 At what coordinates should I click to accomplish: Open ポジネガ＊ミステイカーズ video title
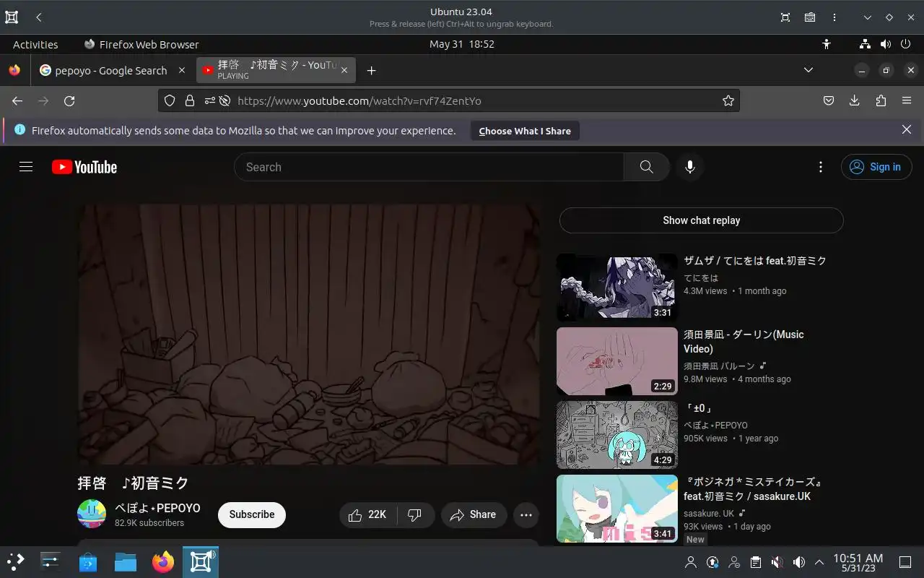pyautogui.click(x=754, y=489)
